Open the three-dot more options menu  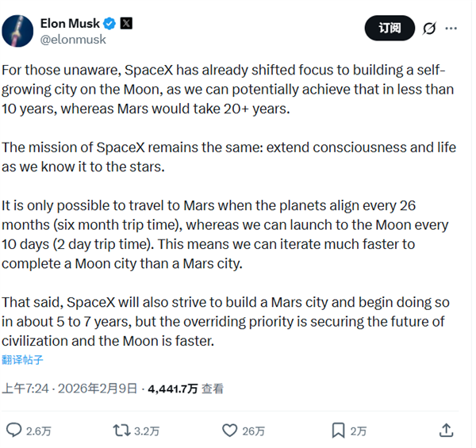(x=451, y=29)
